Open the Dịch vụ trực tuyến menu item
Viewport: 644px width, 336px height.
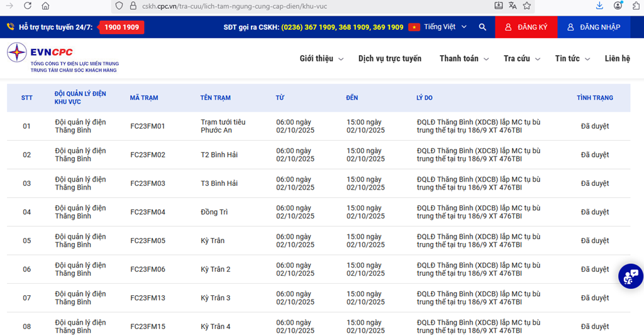tap(390, 58)
